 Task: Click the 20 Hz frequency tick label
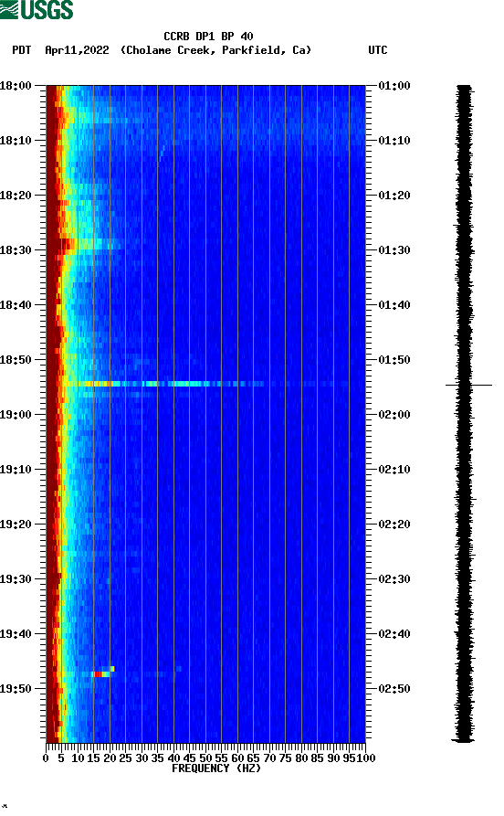pyautogui.click(x=110, y=758)
